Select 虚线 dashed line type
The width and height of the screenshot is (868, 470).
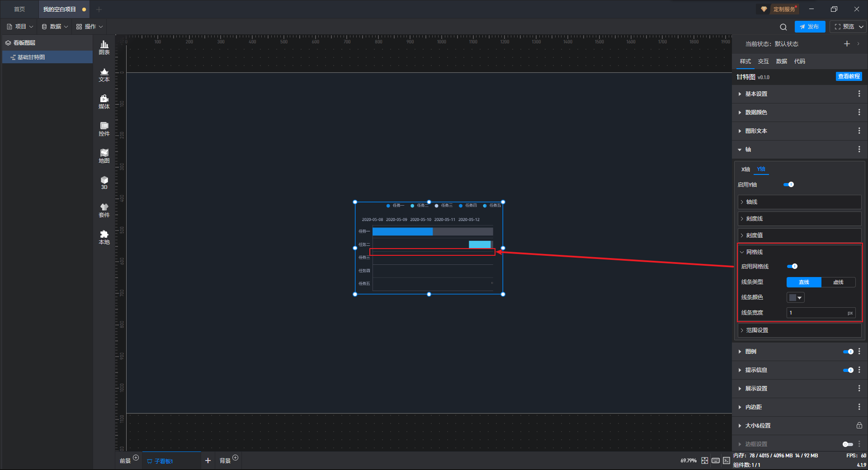[838, 282]
